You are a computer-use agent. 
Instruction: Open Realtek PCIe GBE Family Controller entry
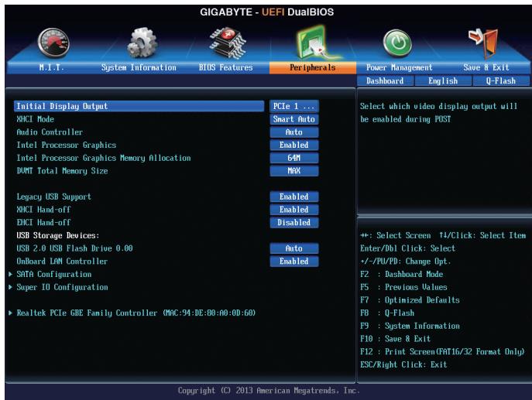136,313
